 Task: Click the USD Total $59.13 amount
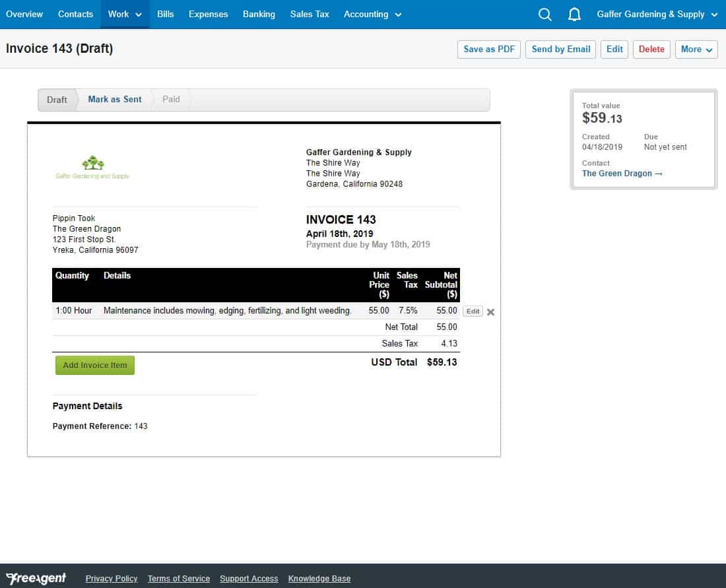(x=442, y=362)
